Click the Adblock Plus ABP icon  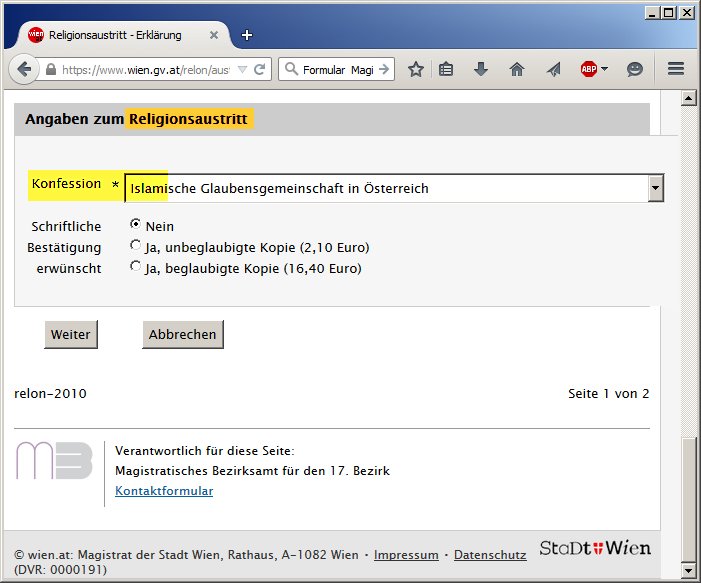[588, 70]
